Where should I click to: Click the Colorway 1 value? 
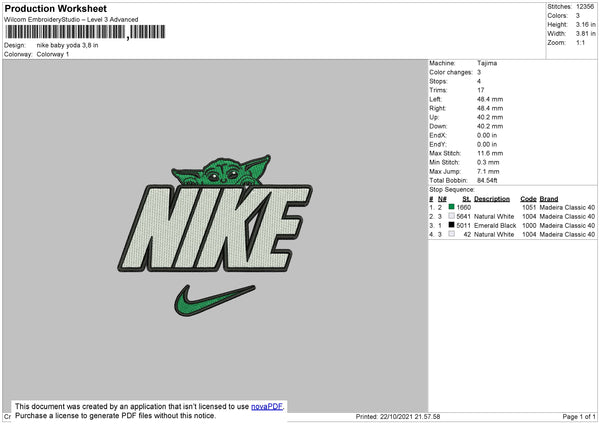pyautogui.click(x=53, y=54)
